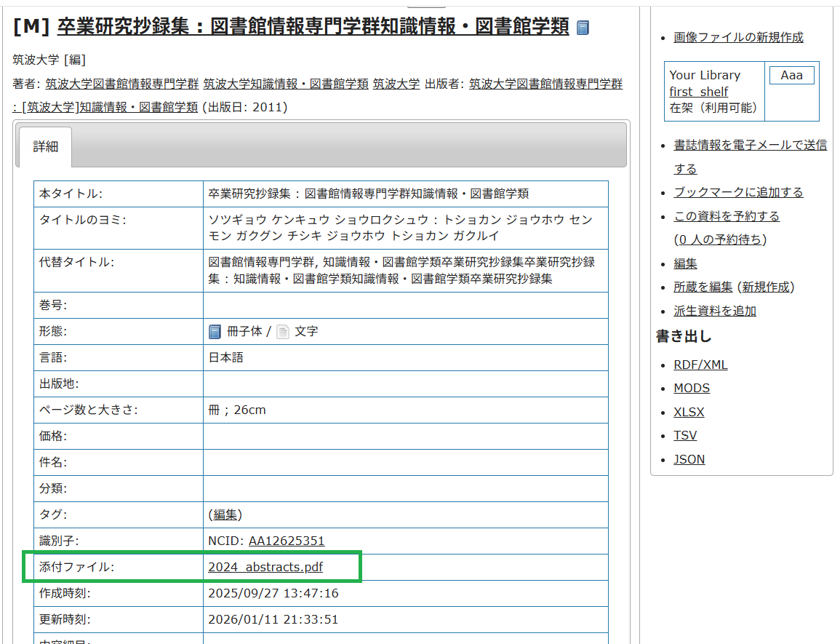This screenshot has width=840, height=644.
Task: Click 画像ファイルの新規作成 link
Action: pos(738,37)
